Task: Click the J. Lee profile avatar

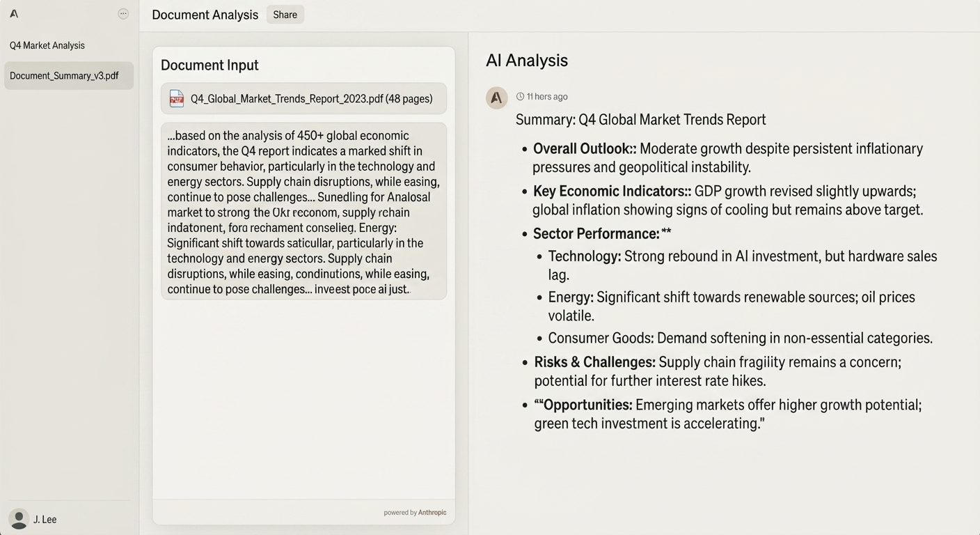Action: pyautogui.click(x=19, y=519)
